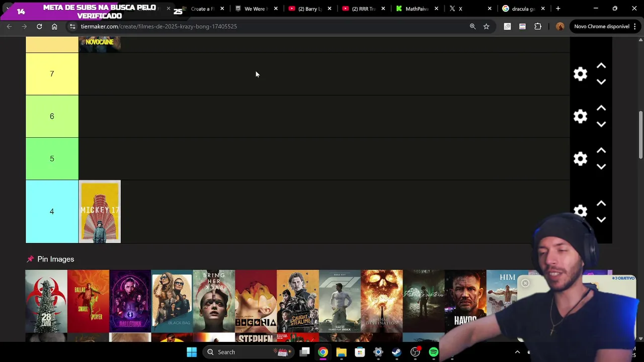Click the Pin Images toggle label
This screenshot has height=362, width=644.
tap(50, 259)
